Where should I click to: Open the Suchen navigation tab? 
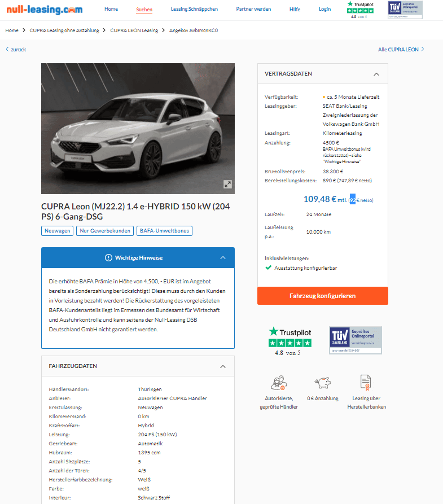pyautogui.click(x=144, y=10)
